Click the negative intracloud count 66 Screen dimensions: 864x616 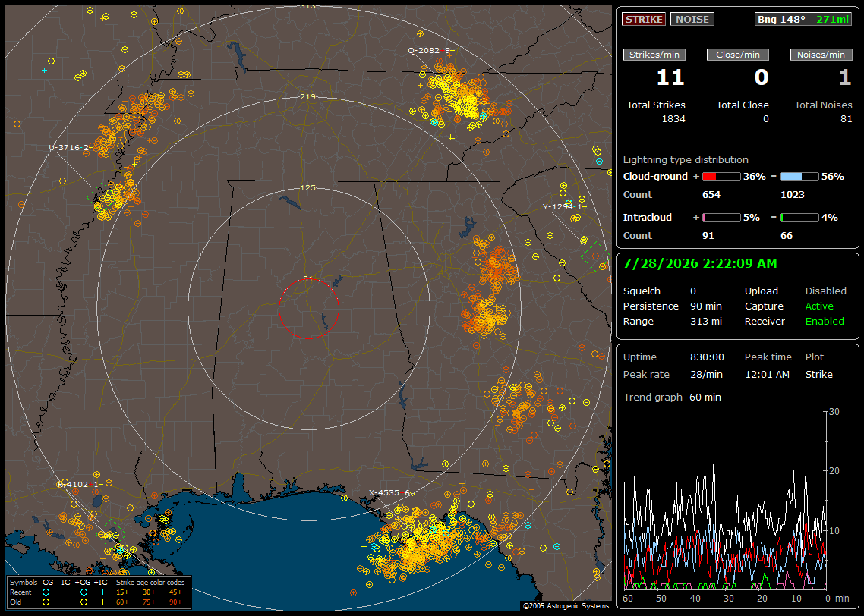pyautogui.click(x=787, y=236)
